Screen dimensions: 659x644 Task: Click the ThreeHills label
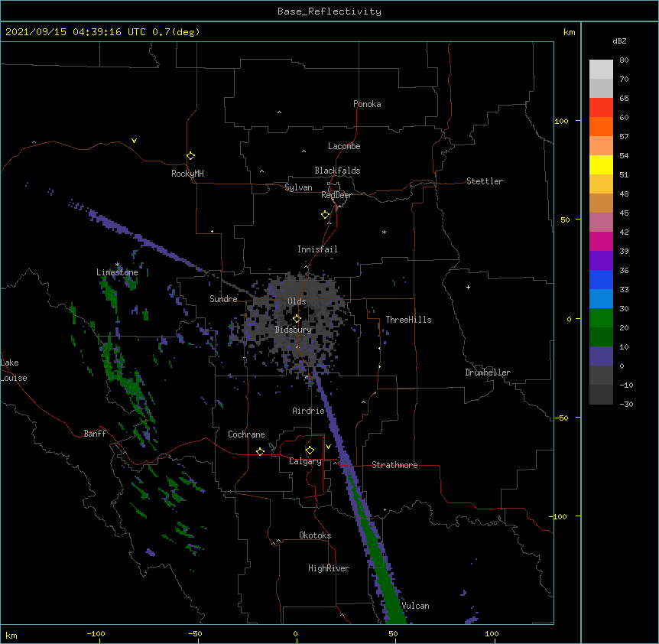point(408,320)
